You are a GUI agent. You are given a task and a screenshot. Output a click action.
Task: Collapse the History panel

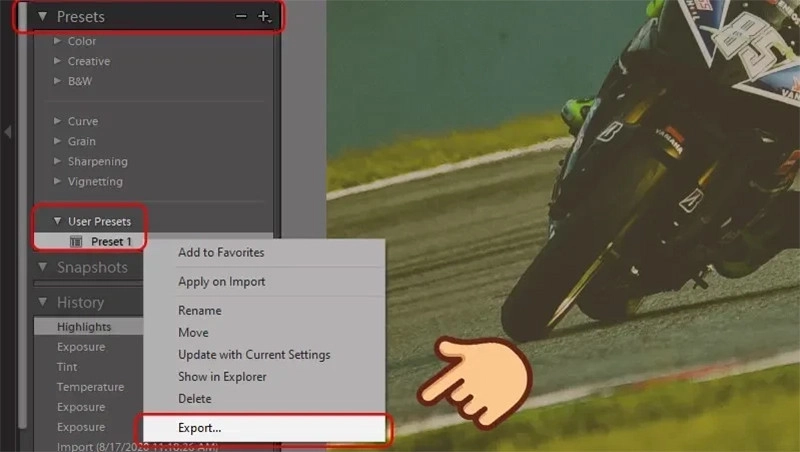tap(43, 302)
